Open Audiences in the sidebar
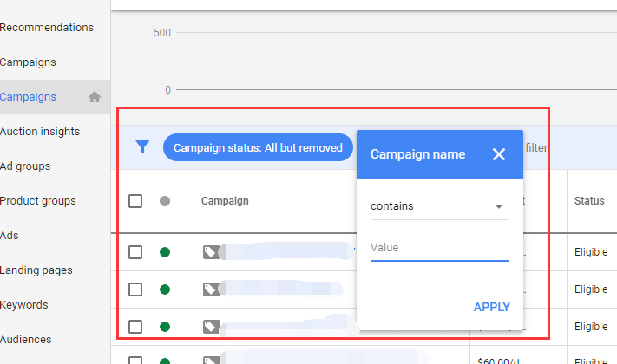 [x=25, y=339]
